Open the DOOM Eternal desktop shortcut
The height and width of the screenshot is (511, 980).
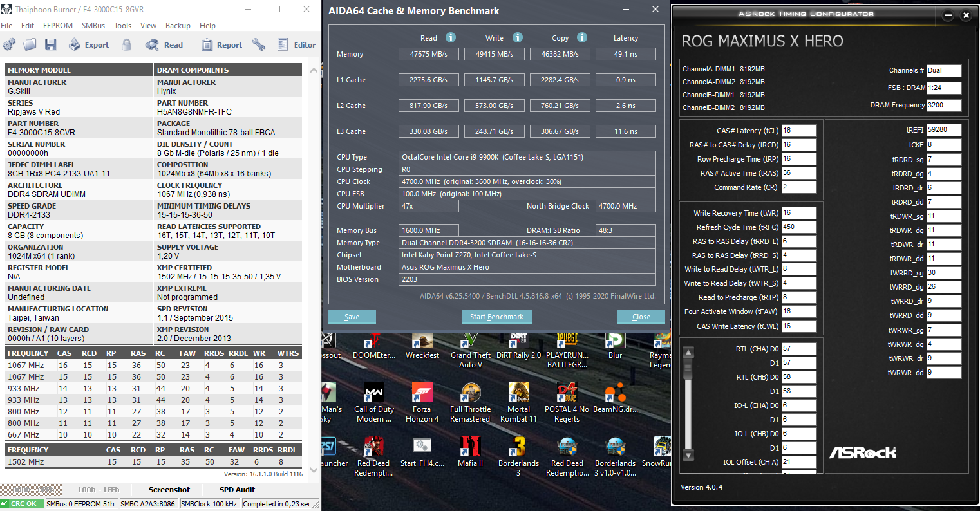374,346
